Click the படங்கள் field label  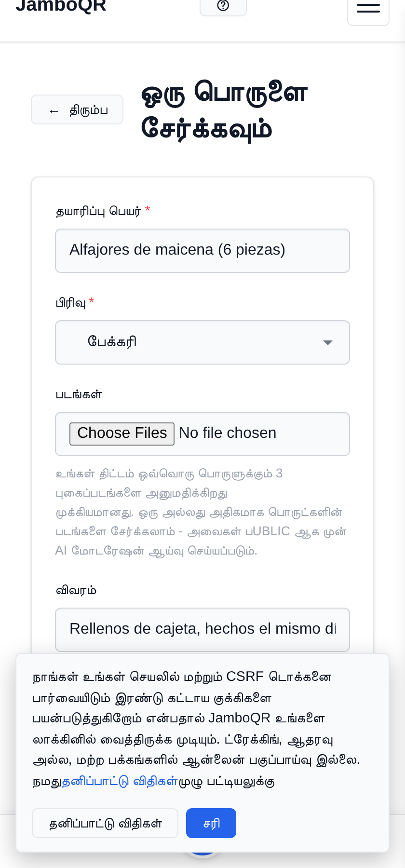click(x=79, y=394)
